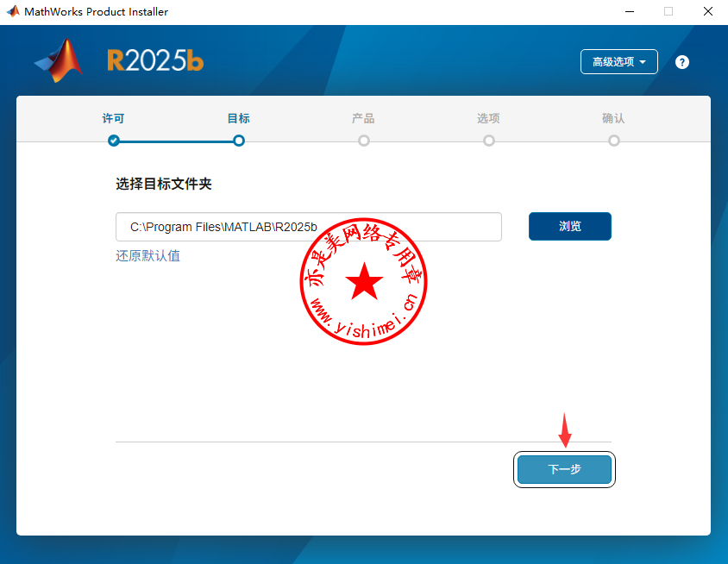Click the 还原默认值 link
The height and width of the screenshot is (564, 728).
click(148, 256)
